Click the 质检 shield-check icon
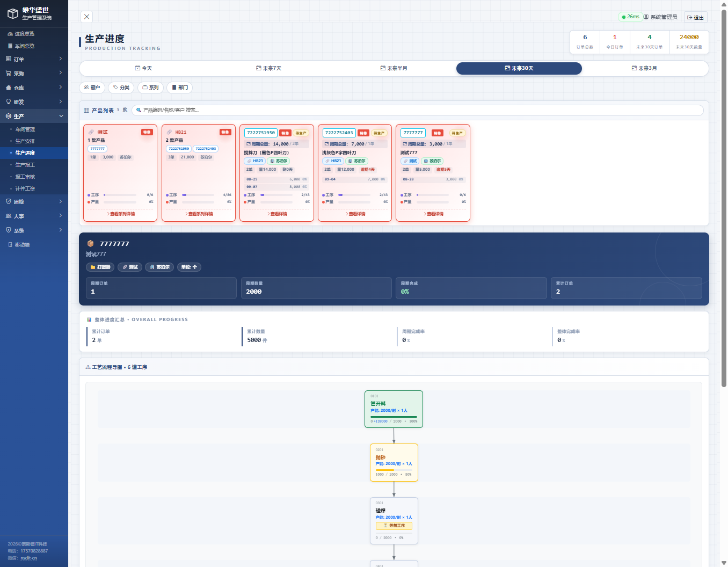This screenshot has height=567, width=728. [x=9, y=201]
